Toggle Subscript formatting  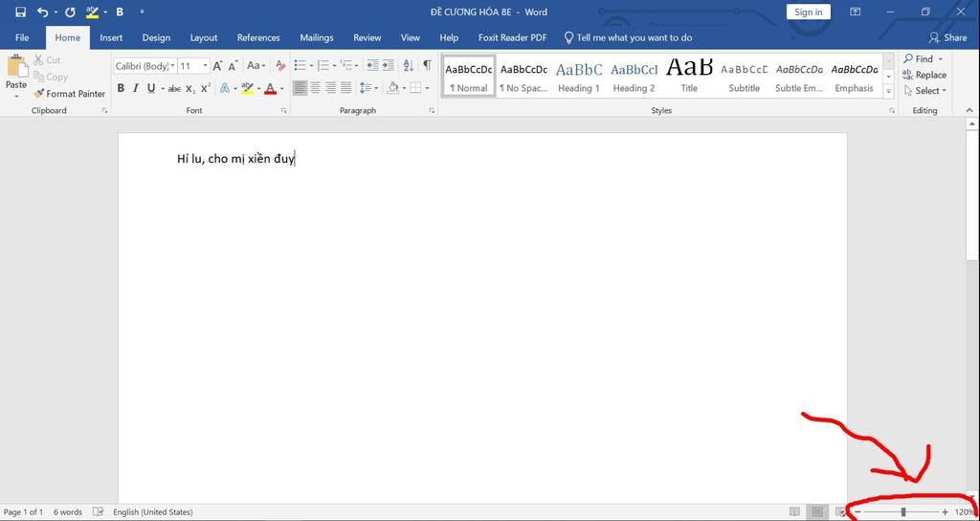[x=190, y=89]
